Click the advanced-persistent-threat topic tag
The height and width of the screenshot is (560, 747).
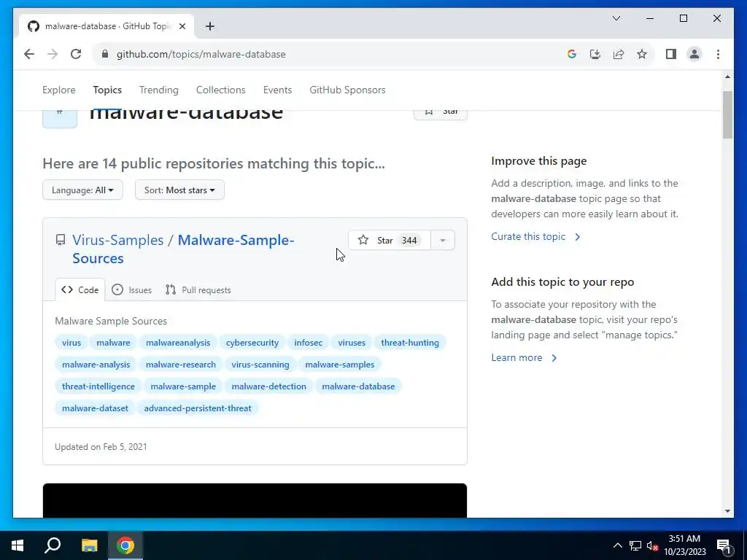(x=197, y=408)
